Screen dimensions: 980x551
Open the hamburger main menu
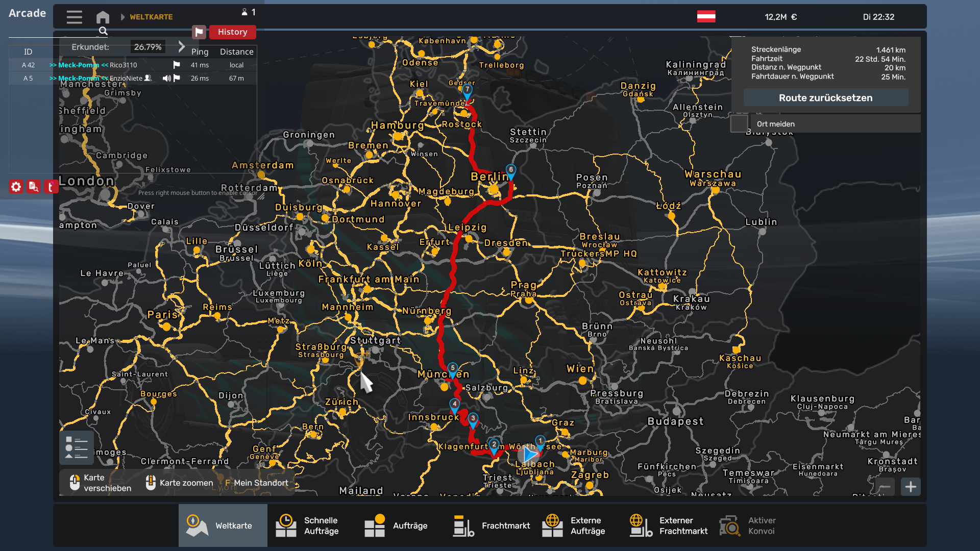click(x=74, y=17)
